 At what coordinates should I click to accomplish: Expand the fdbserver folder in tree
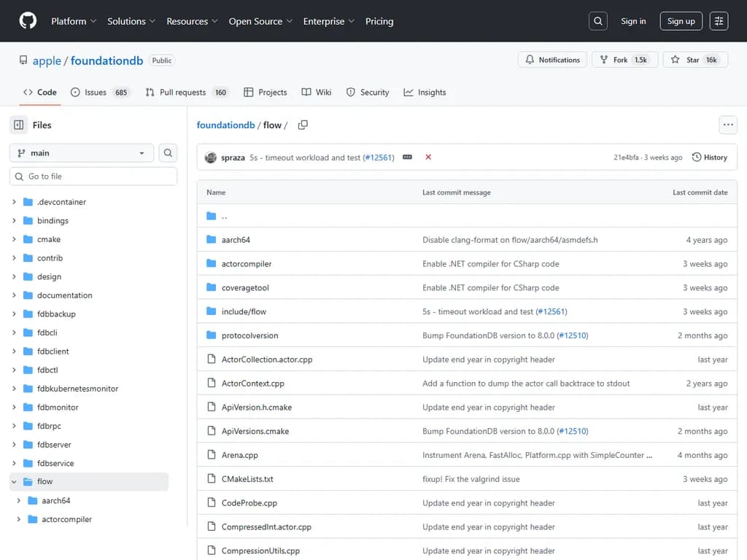click(14, 445)
